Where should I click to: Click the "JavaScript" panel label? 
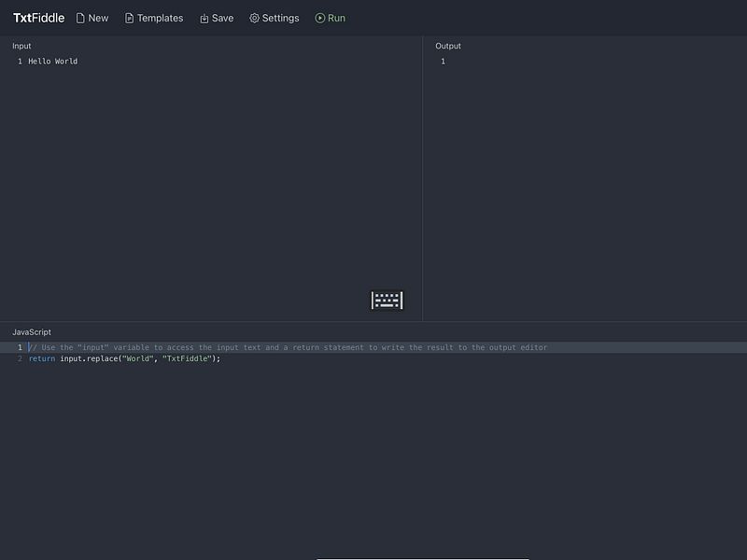click(x=32, y=332)
